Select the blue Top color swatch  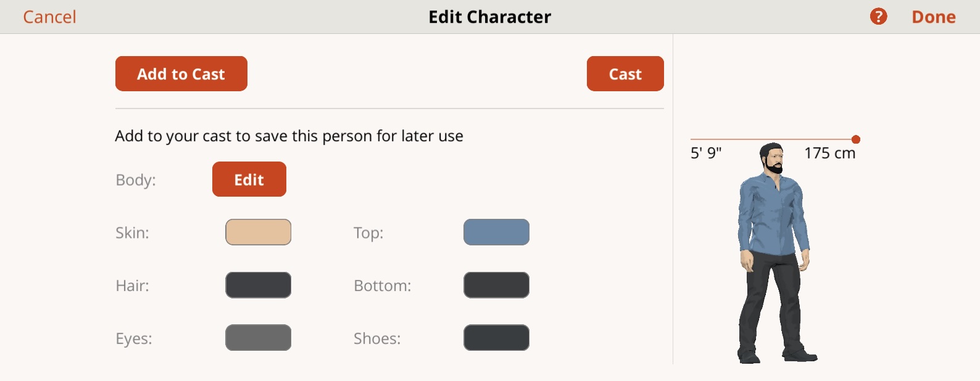496,232
